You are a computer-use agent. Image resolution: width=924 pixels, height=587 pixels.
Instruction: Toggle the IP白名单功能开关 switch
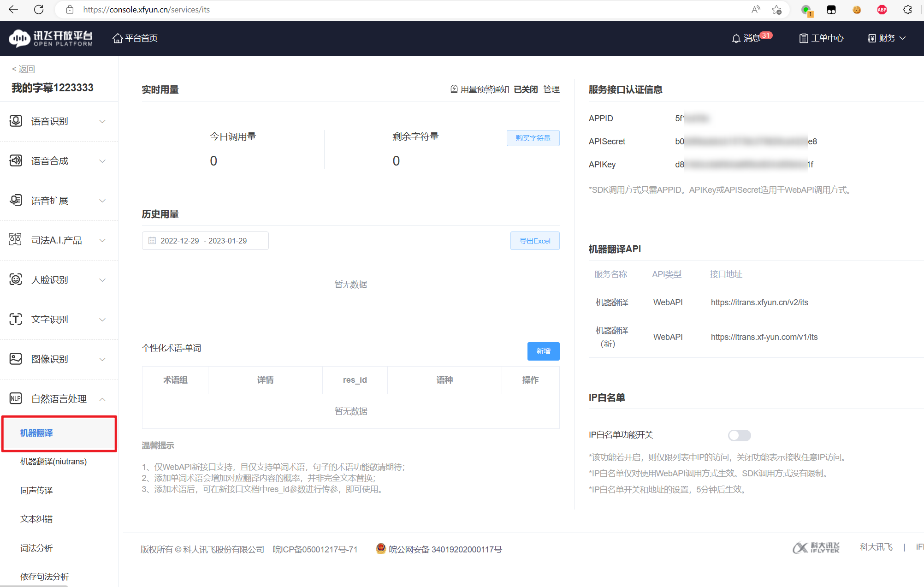pos(740,435)
